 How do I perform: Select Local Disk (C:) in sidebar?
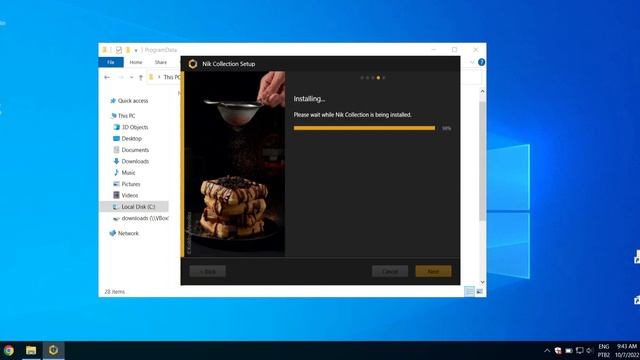134,207
